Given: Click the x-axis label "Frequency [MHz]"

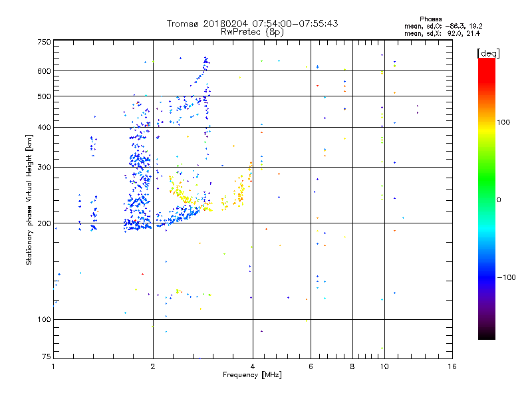Looking at the screenshot, I should (x=252, y=375).
